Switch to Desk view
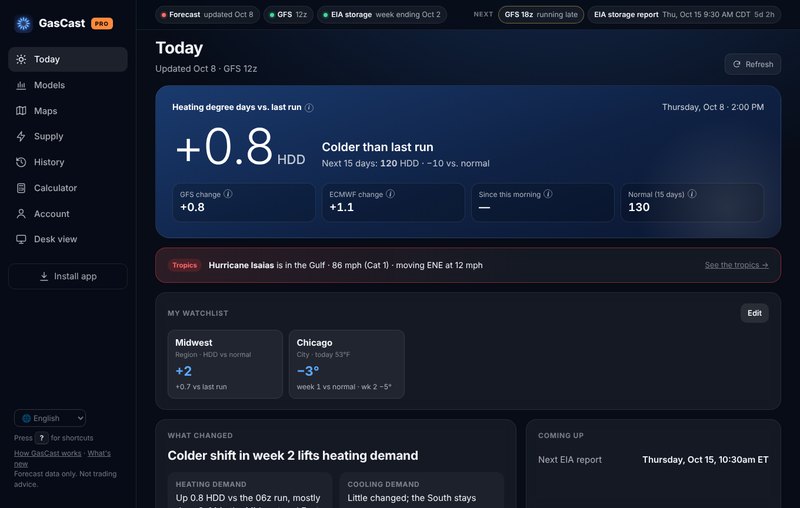This screenshot has height=508, width=800. point(68,239)
